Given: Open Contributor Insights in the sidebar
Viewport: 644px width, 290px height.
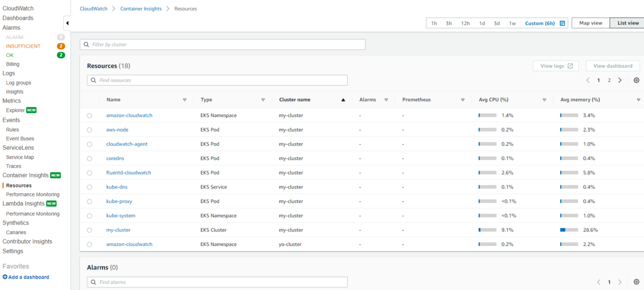Looking at the screenshot, I should (x=27, y=242).
